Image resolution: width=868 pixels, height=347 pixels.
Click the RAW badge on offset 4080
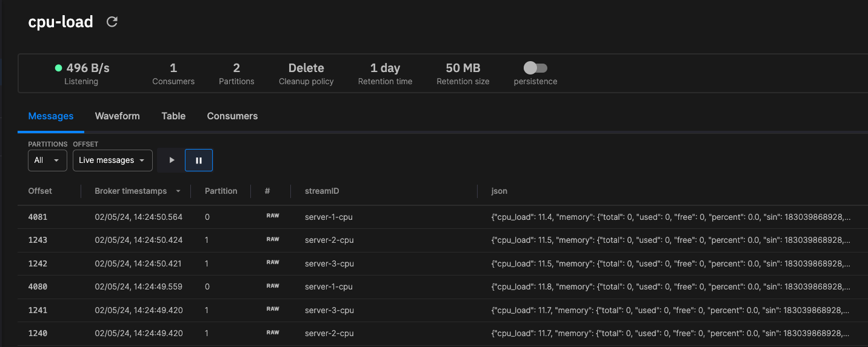pos(273,286)
